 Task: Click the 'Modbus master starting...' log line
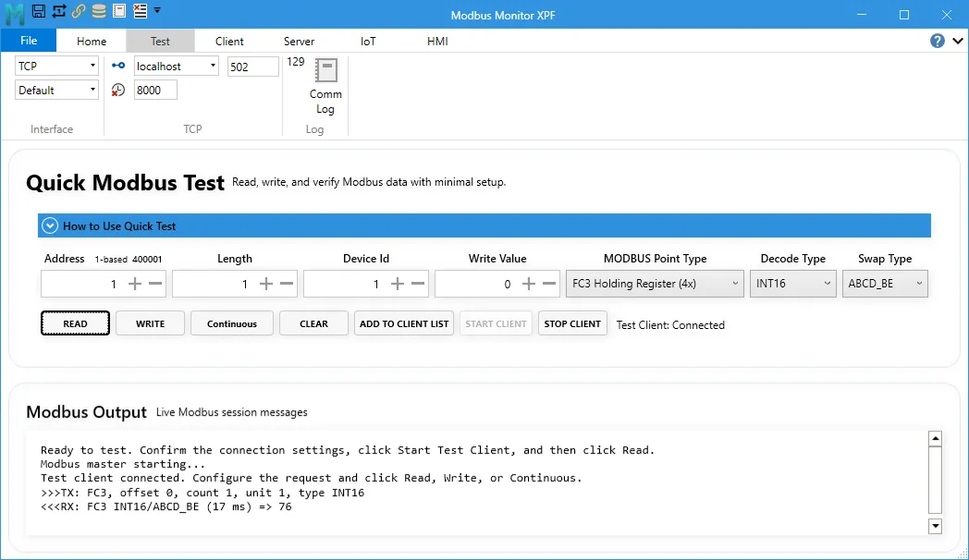(122, 464)
